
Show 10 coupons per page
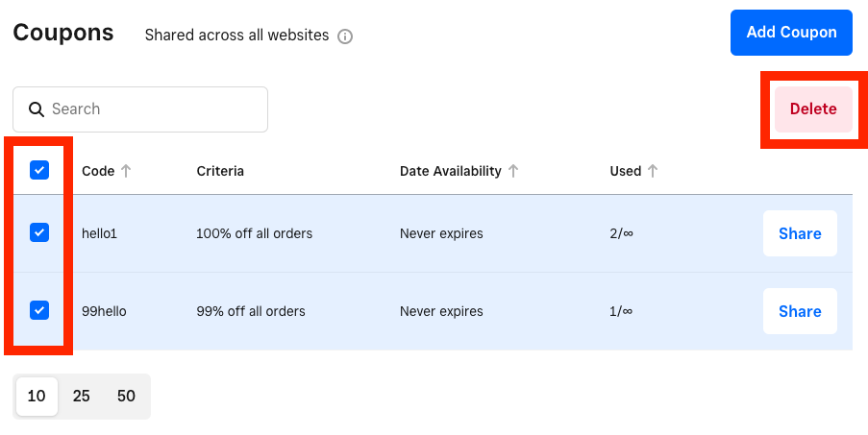tap(37, 396)
